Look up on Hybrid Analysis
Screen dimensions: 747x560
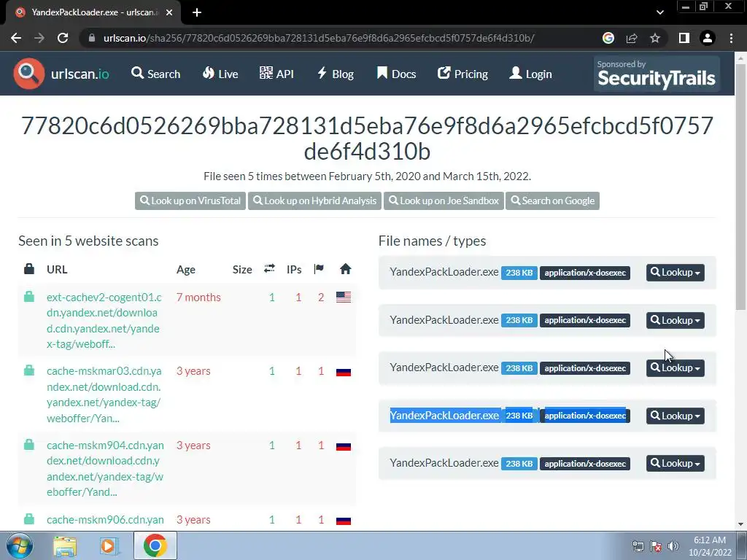click(315, 201)
